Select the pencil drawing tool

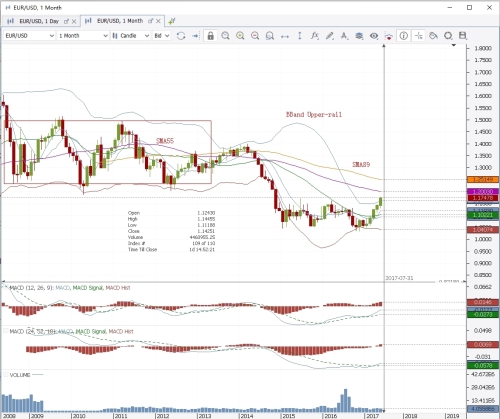point(329,36)
